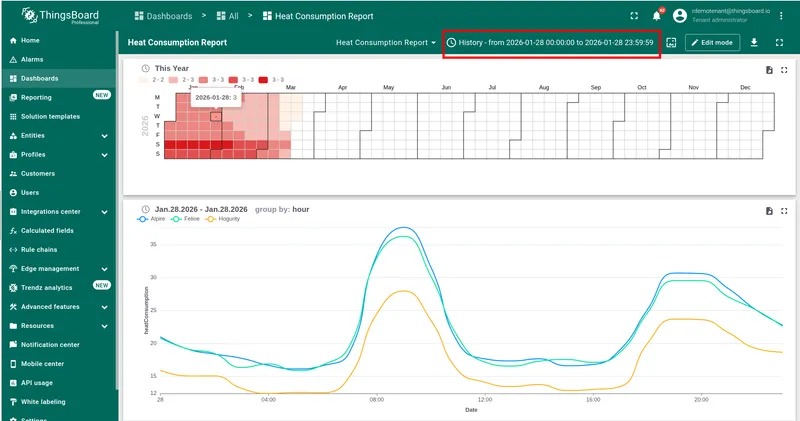Screen dimensions: 800x421
Task: Open the user account avatar menu
Action: (x=680, y=16)
